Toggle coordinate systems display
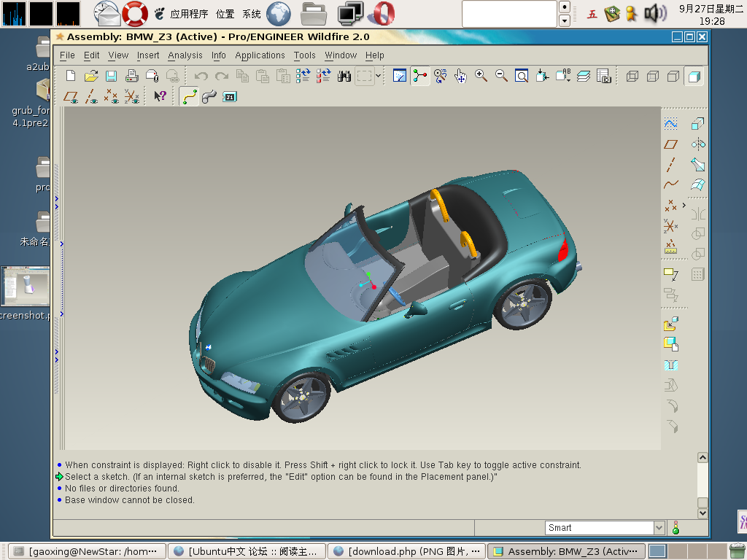This screenshot has height=560, width=747. pos(131,96)
